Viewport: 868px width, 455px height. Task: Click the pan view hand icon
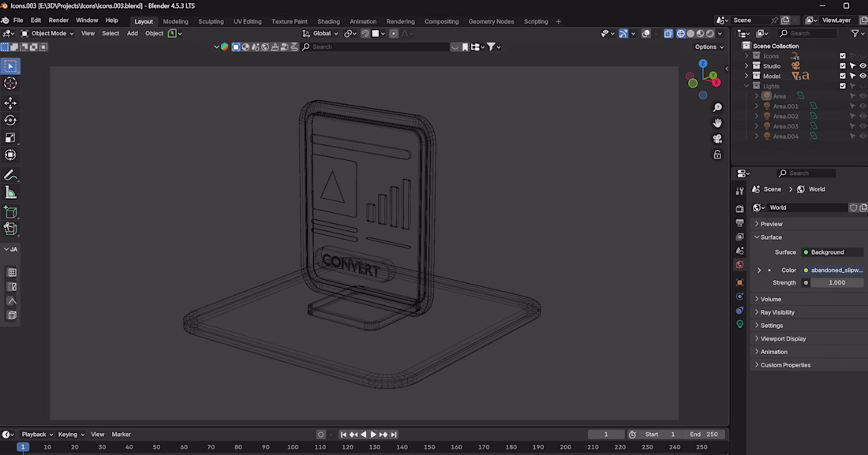[x=717, y=123]
